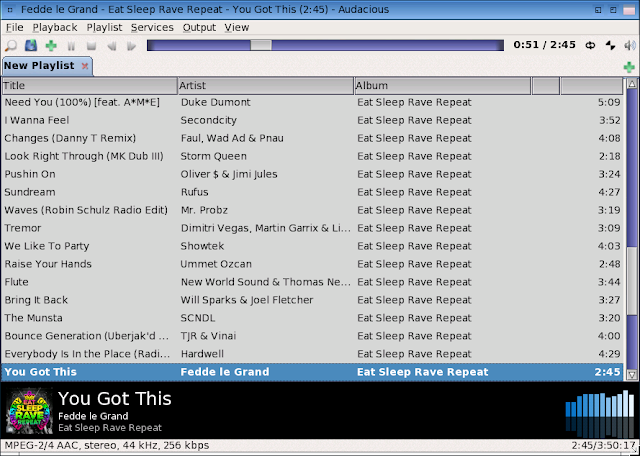Select the track Sundream
This screenshot has width=640, height=456.
(x=312, y=192)
